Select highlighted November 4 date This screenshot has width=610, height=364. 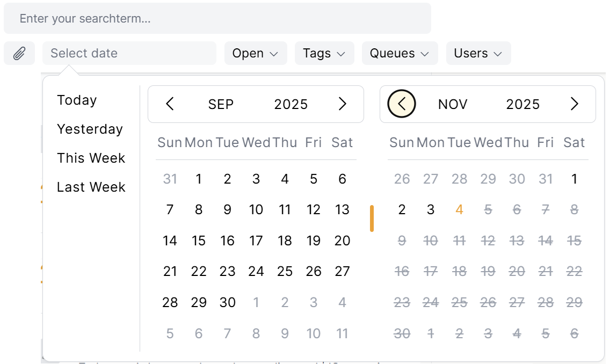[459, 210]
